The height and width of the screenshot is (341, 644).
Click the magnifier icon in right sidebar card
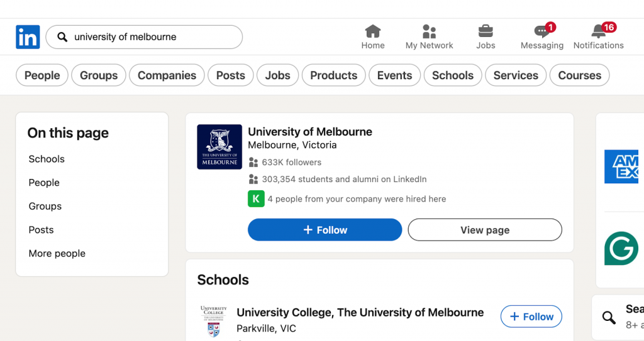pos(609,317)
